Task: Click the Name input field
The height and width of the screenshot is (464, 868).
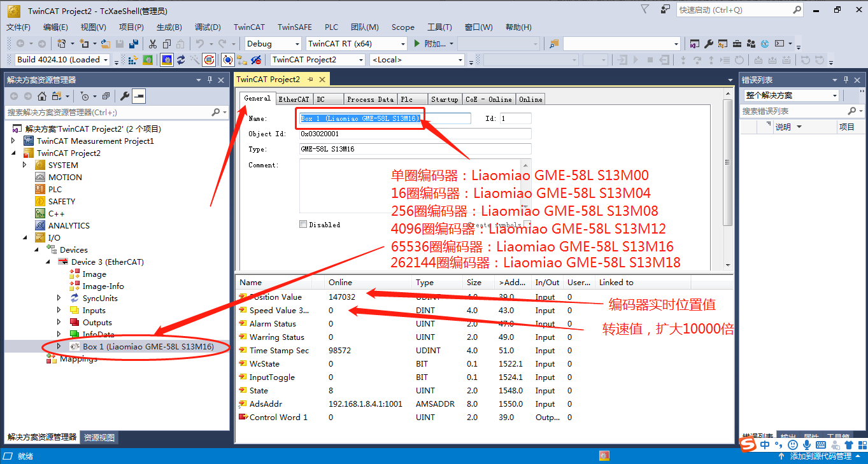Action: [385, 118]
